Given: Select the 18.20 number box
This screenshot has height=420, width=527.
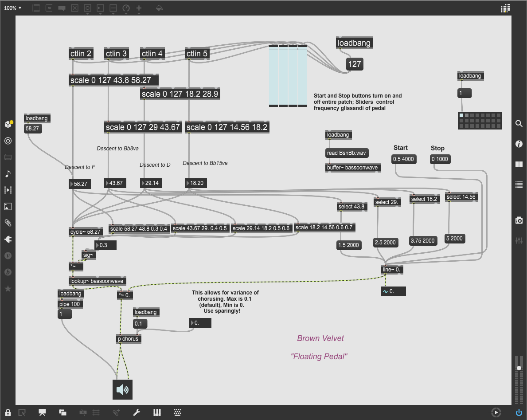Looking at the screenshot, I should 196,183.
